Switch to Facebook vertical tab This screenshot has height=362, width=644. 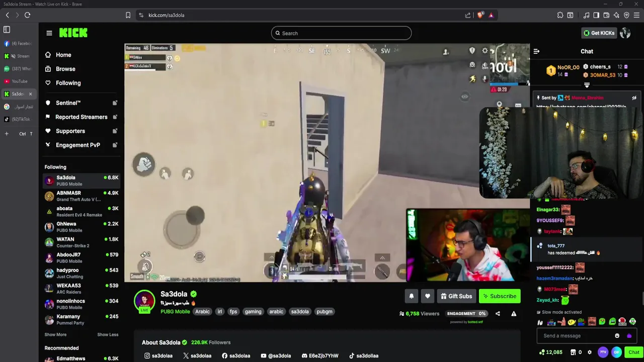coord(18,44)
